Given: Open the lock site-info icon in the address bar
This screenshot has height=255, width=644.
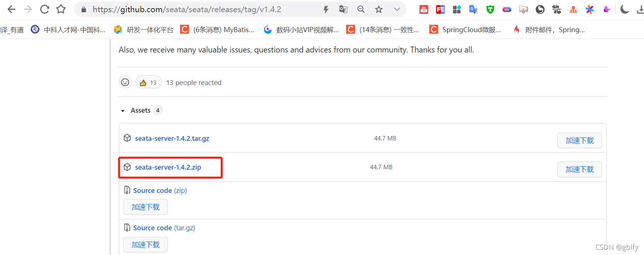Looking at the screenshot, I should click(84, 10).
